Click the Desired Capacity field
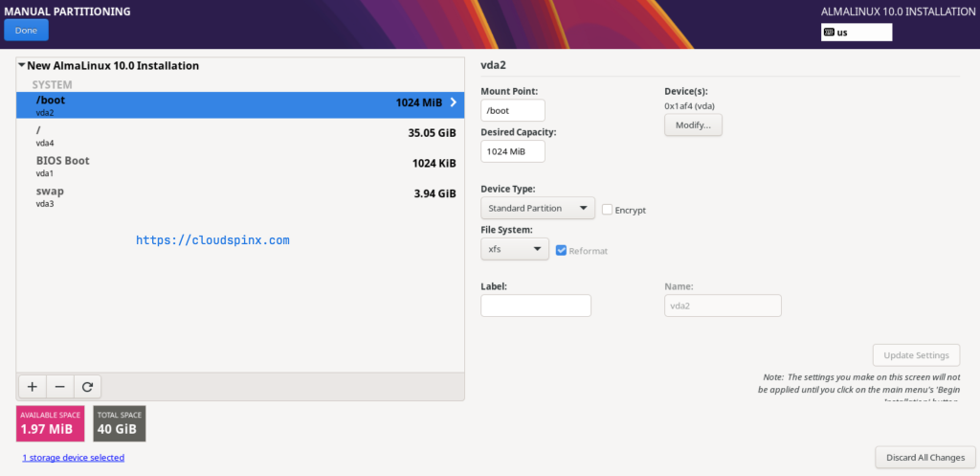 click(x=512, y=151)
